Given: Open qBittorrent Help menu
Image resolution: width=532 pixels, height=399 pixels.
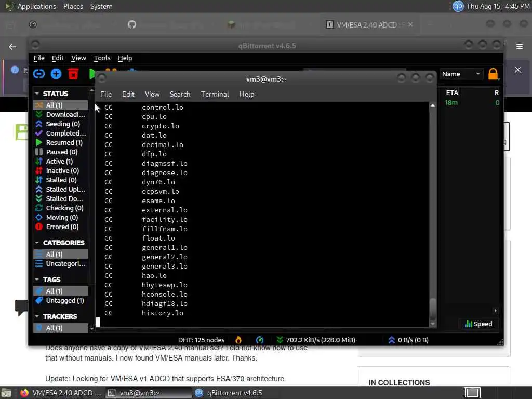Looking at the screenshot, I should tap(125, 58).
